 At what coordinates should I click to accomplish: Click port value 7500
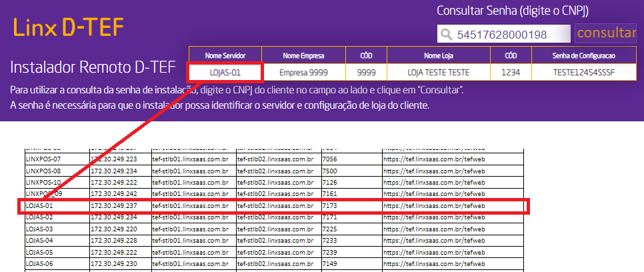click(x=330, y=171)
